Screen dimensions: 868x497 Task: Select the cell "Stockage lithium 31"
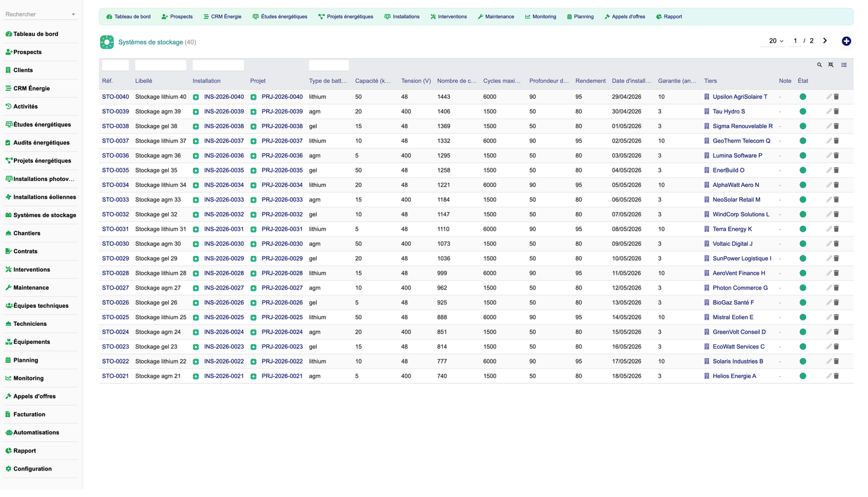pos(160,229)
